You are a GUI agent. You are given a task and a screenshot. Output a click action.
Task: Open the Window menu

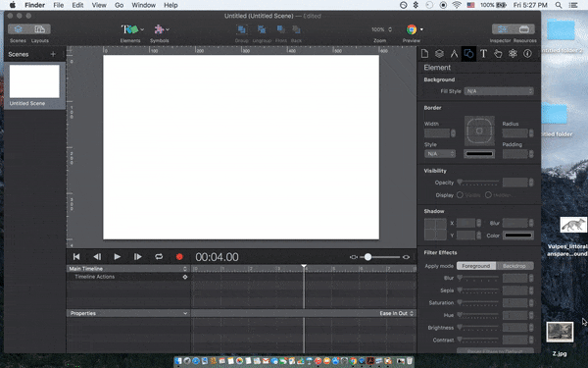coord(144,5)
